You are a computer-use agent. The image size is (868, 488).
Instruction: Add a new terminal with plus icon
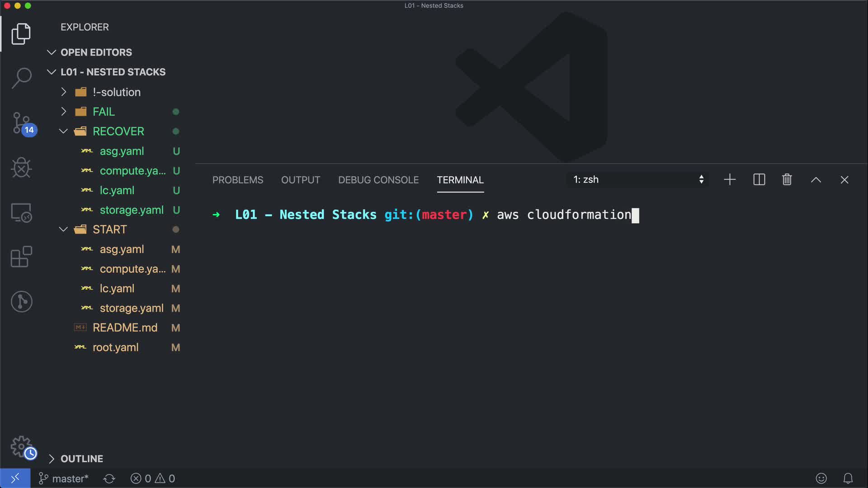coord(730,180)
